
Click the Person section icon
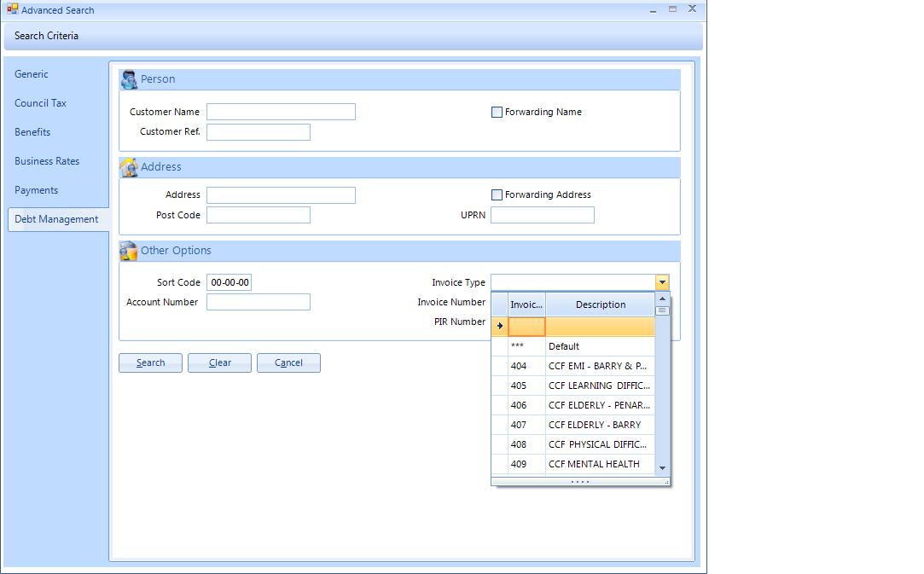pos(129,79)
